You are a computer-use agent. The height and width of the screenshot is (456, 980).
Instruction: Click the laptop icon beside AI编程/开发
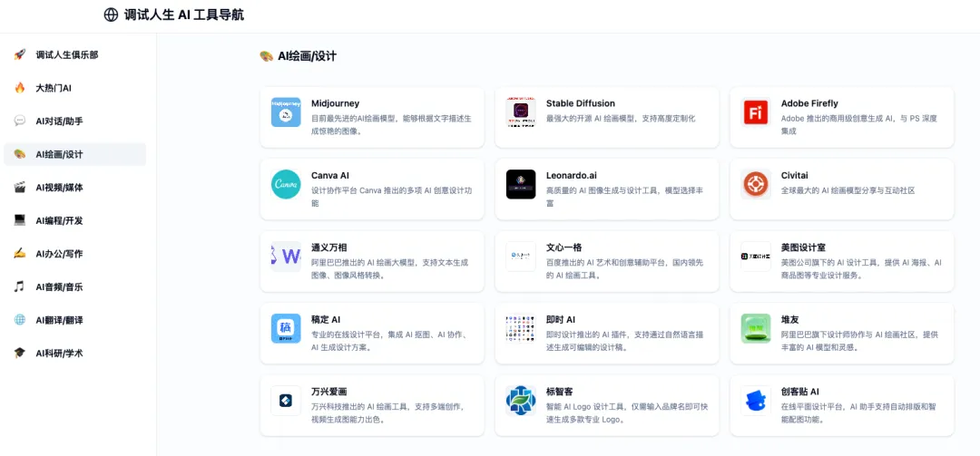pos(20,220)
